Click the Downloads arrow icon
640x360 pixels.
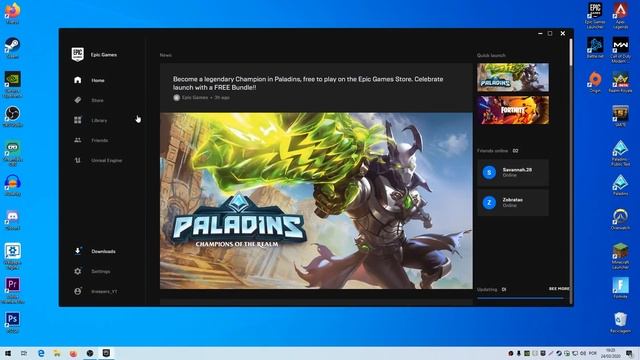[x=78, y=251]
